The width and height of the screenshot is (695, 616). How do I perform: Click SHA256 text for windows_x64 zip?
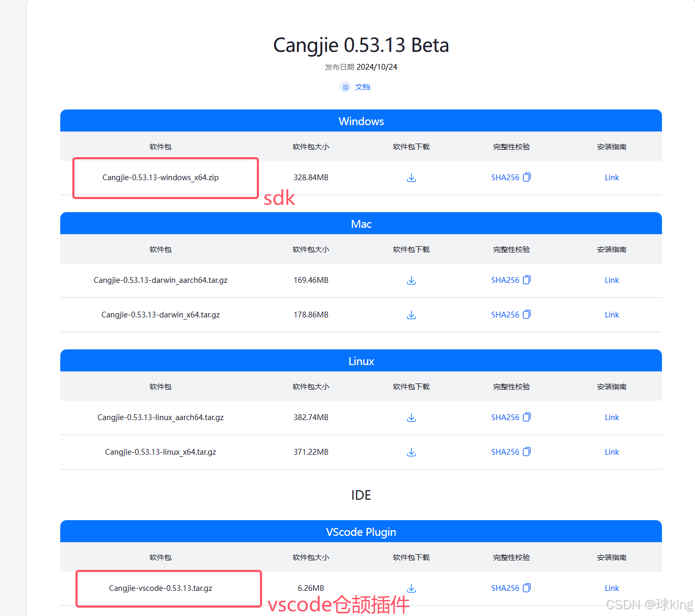point(505,178)
